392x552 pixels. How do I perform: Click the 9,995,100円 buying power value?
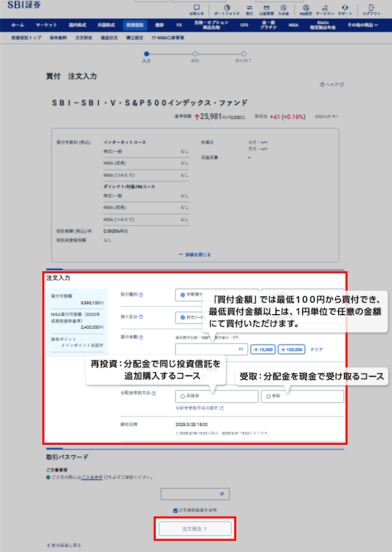92,303
